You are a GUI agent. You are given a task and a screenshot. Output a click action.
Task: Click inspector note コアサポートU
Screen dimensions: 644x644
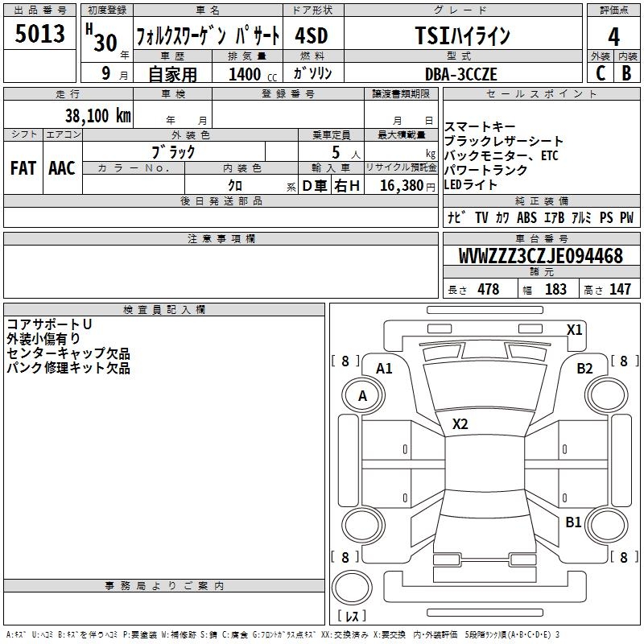pyautogui.click(x=49, y=324)
